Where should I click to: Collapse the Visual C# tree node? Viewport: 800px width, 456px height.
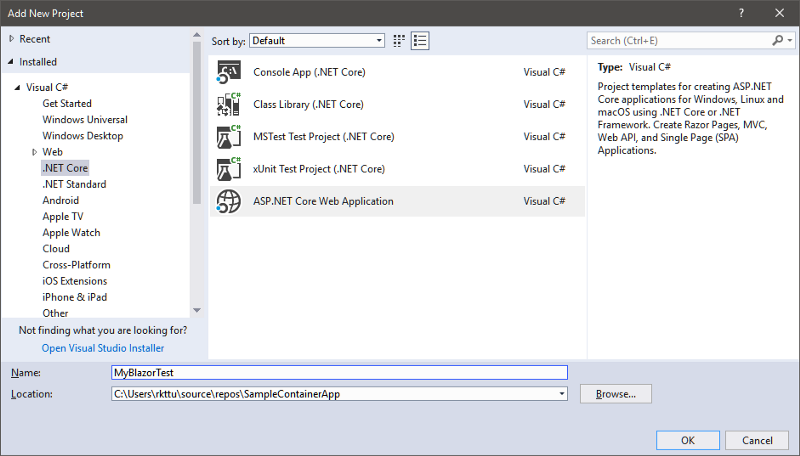coord(17,87)
